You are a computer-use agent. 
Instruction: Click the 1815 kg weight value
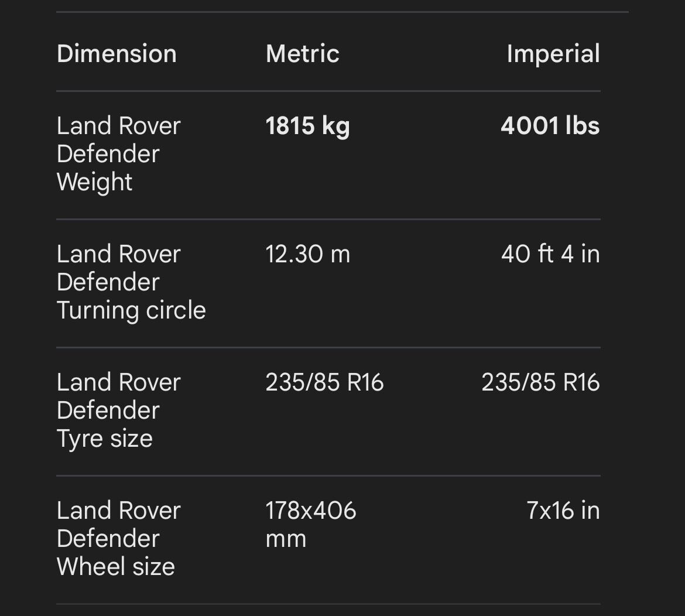pos(307,126)
